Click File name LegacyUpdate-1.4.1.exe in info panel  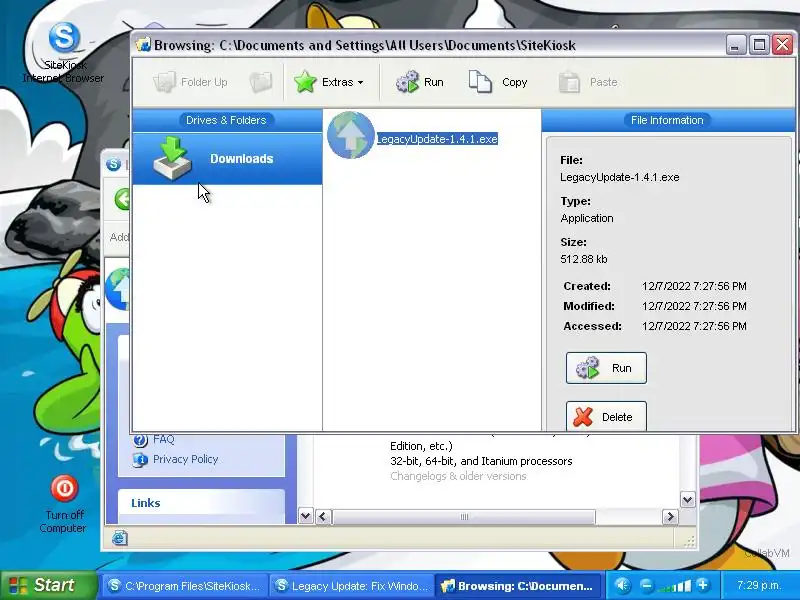[x=619, y=178]
